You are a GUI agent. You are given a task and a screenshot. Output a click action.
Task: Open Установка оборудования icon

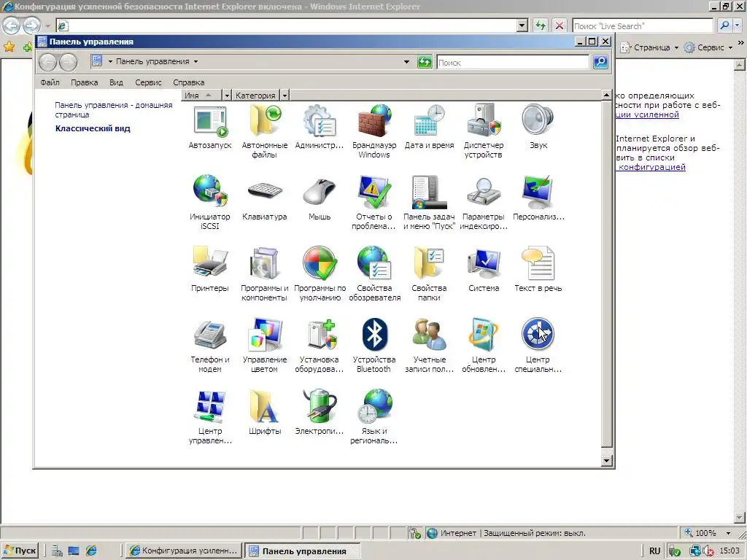[320, 346]
